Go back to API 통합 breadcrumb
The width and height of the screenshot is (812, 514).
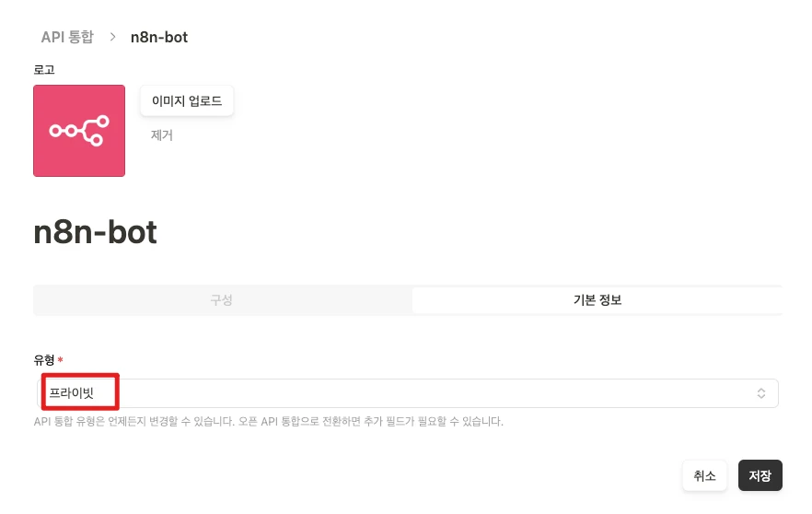click(67, 37)
